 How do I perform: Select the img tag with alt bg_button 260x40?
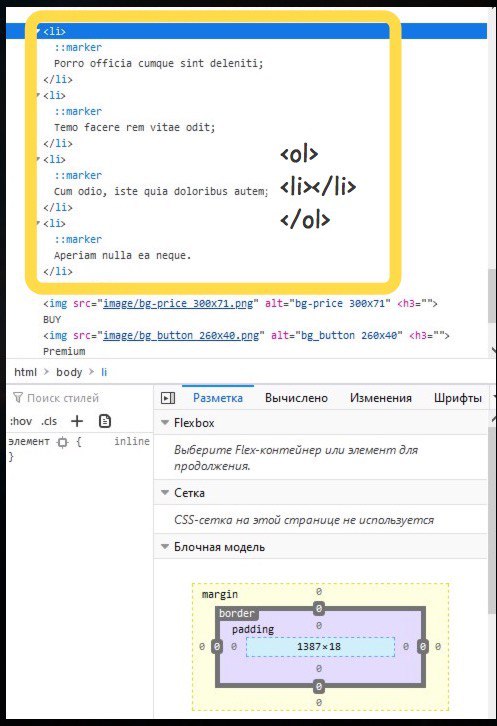click(x=246, y=335)
